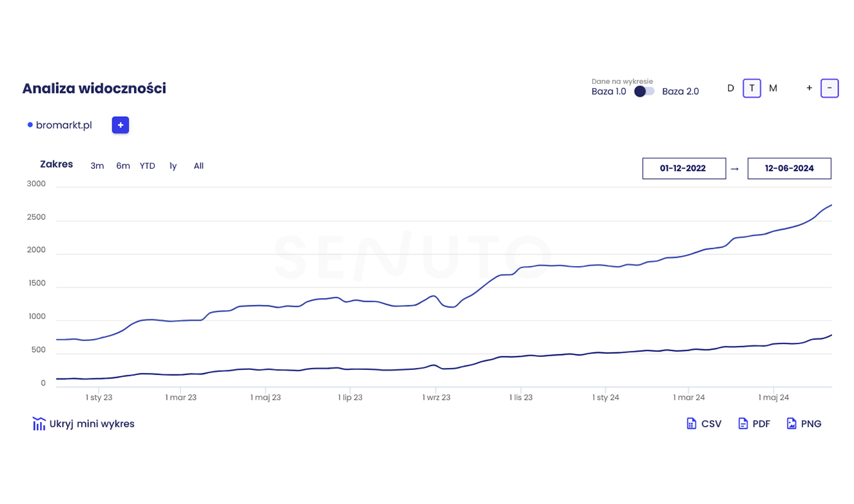The height and width of the screenshot is (504, 854).
Task: Select weekly granularity T
Action: click(751, 88)
